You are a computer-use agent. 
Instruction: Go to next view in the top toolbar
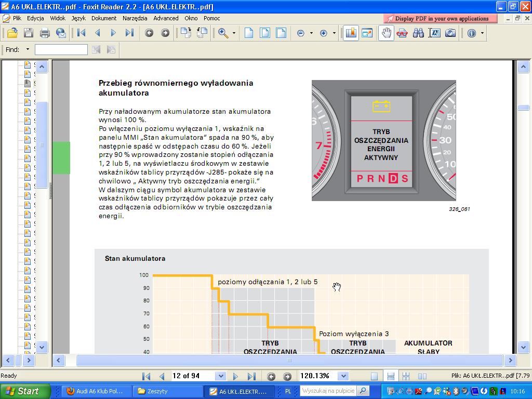tap(165, 33)
